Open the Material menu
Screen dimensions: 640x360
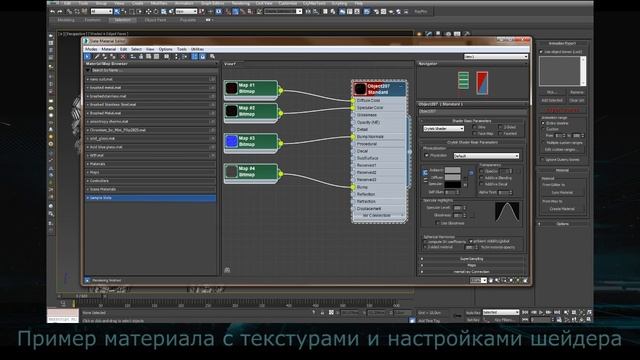[109, 49]
